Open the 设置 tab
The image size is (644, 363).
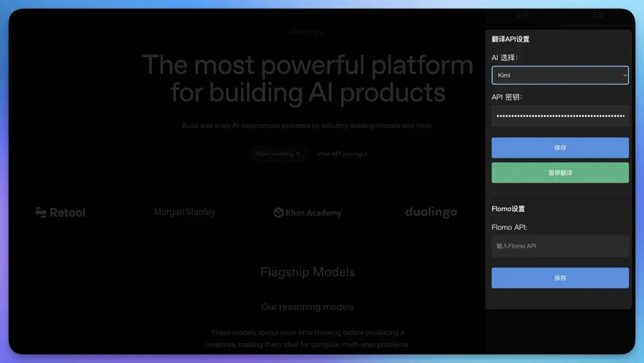coord(597,16)
